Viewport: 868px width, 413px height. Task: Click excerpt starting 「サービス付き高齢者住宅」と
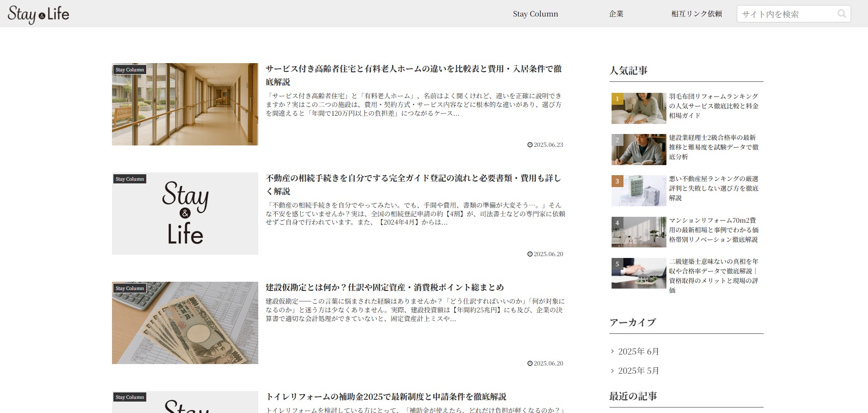[x=414, y=104]
